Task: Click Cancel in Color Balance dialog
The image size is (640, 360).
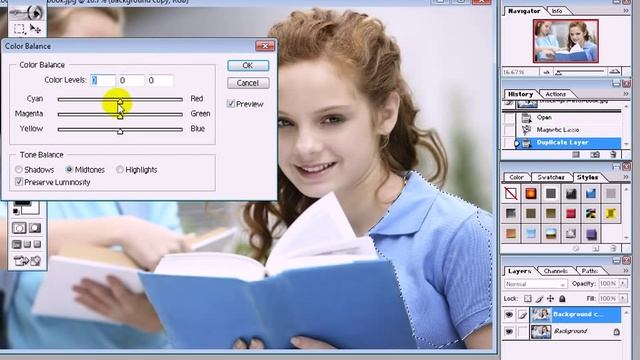Action: point(248,83)
